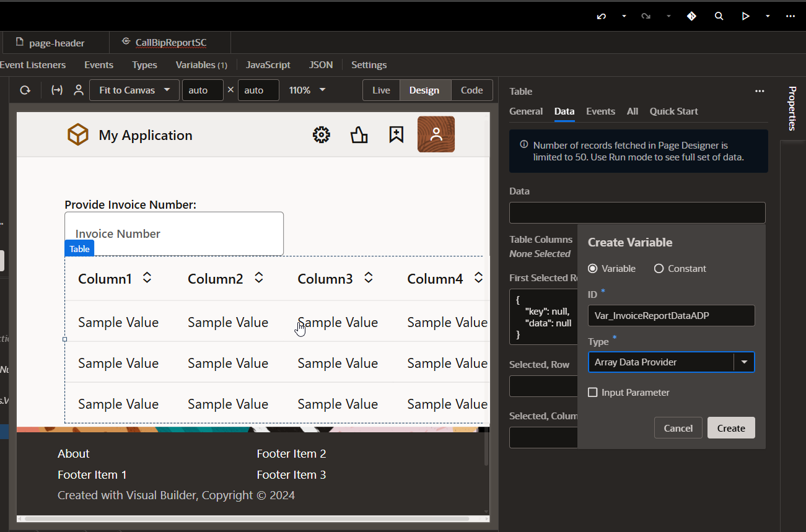Click the variable ID text field
This screenshot has width=806, height=532.
pos(671,315)
